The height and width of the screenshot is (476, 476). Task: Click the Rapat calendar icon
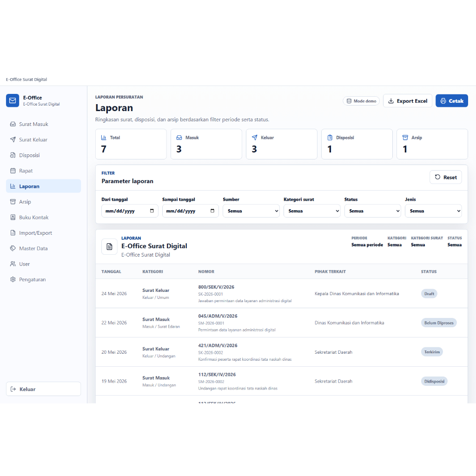pos(13,171)
